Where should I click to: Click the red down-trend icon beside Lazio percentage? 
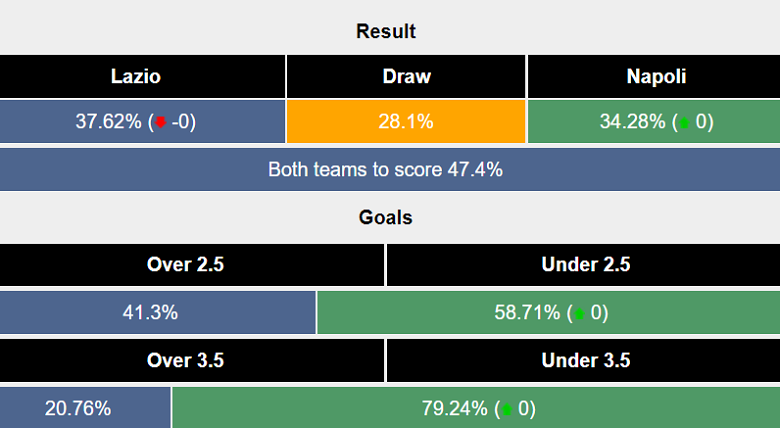160,123
